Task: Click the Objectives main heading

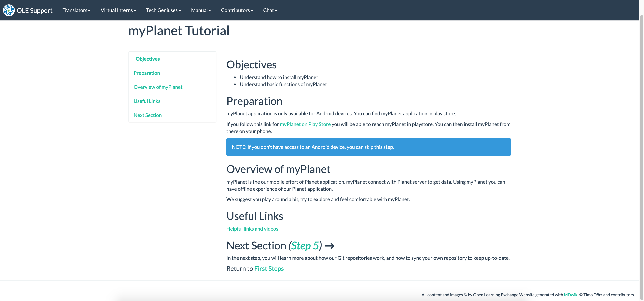Action: click(251, 65)
